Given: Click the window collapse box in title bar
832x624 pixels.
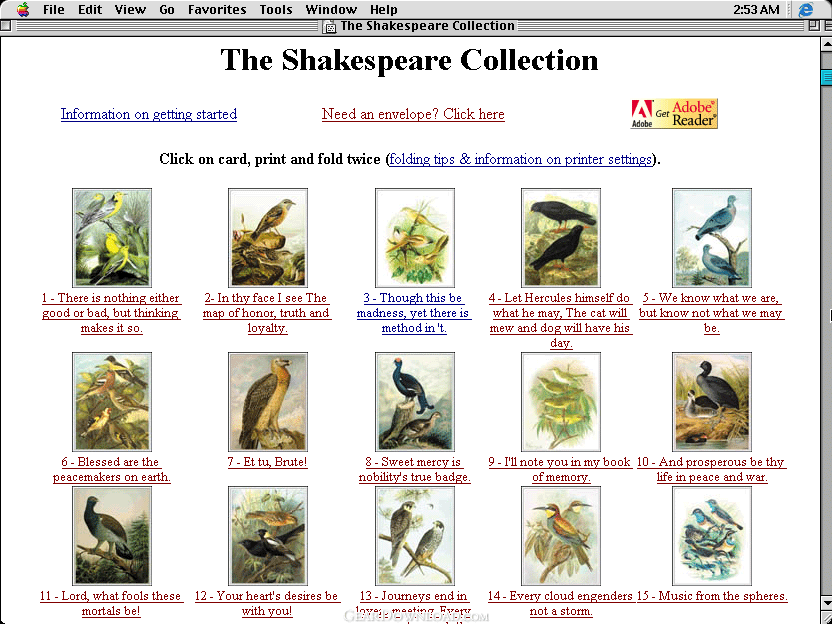Looking at the screenshot, I should click(827, 26).
